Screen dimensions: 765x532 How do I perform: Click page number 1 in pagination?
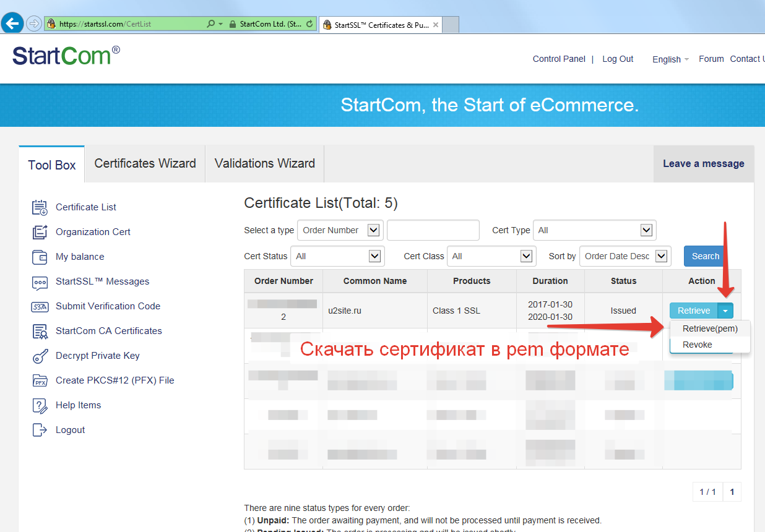click(x=732, y=492)
